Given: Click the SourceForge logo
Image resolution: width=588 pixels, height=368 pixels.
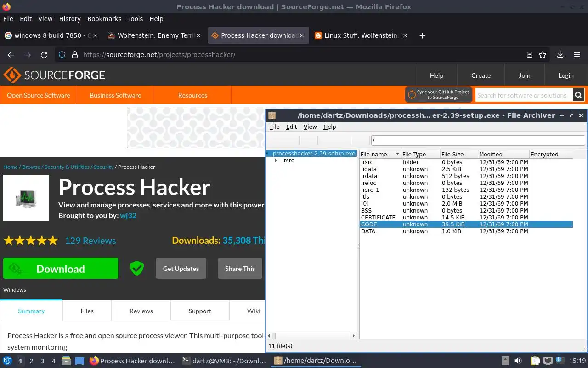Looking at the screenshot, I should tap(54, 75).
